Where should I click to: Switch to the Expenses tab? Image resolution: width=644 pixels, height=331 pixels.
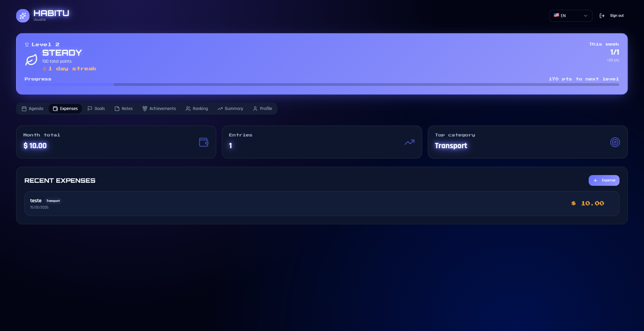tap(65, 109)
